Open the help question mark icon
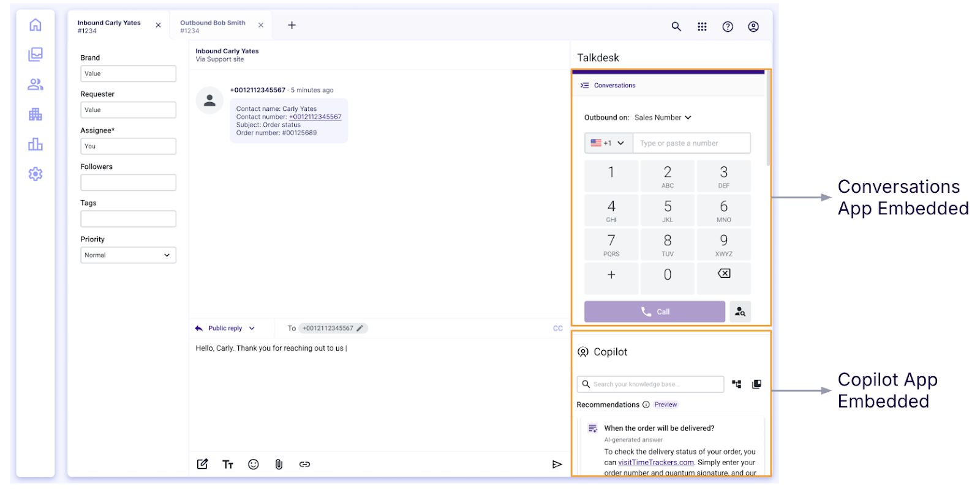 coord(728,26)
